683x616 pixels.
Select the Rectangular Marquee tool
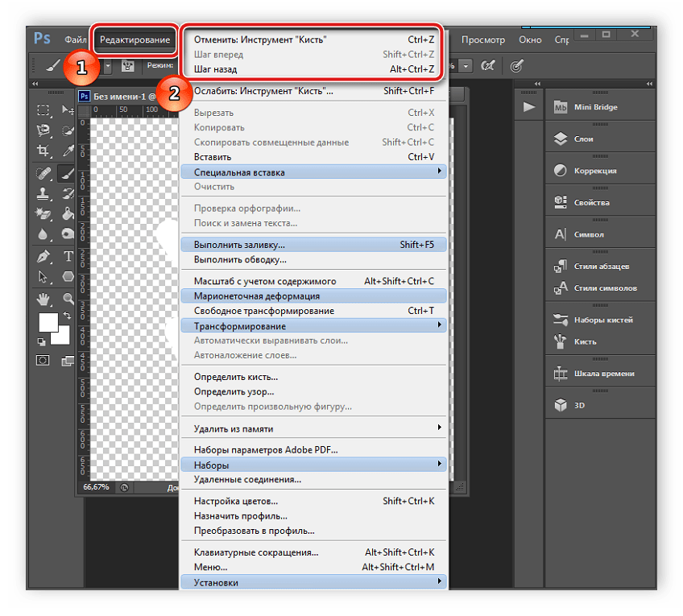coord(43,110)
